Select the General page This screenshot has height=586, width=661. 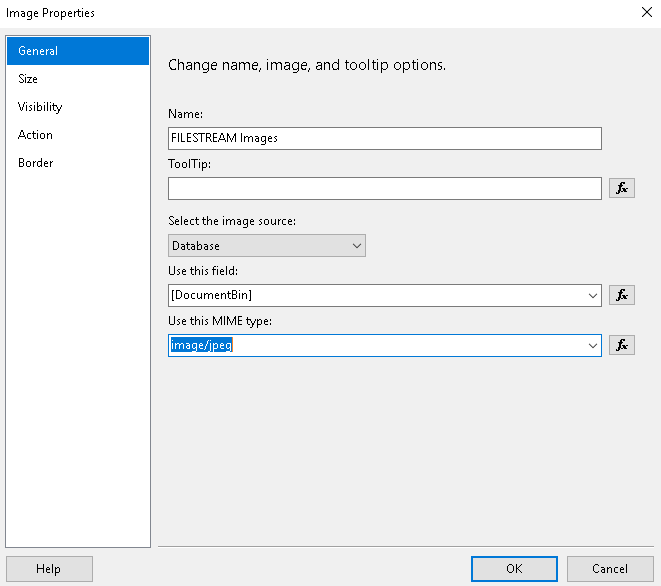(78, 51)
